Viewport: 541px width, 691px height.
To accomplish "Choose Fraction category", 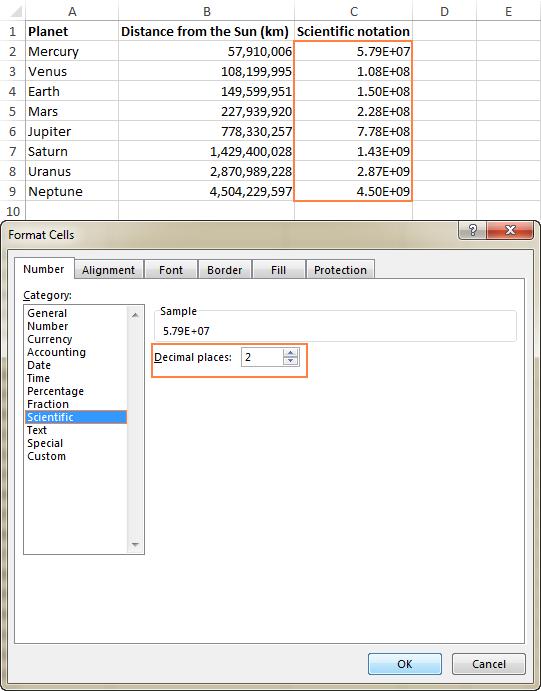I will (x=76, y=404).
